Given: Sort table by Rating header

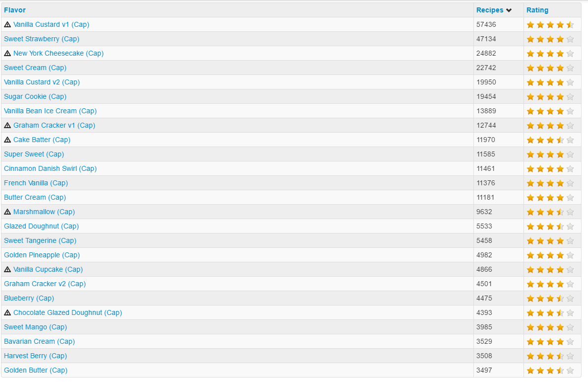Looking at the screenshot, I should pyautogui.click(x=537, y=10).
